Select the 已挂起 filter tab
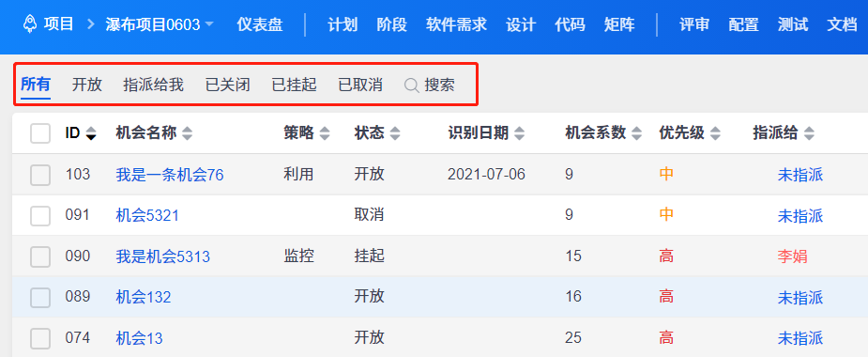The width and height of the screenshot is (868, 357). click(x=294, y=85)
